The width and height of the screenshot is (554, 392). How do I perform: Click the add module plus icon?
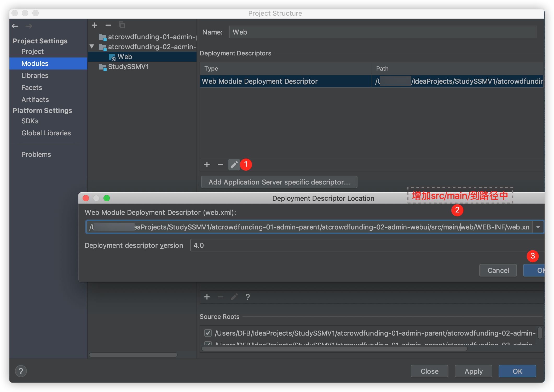coord(95,25)
